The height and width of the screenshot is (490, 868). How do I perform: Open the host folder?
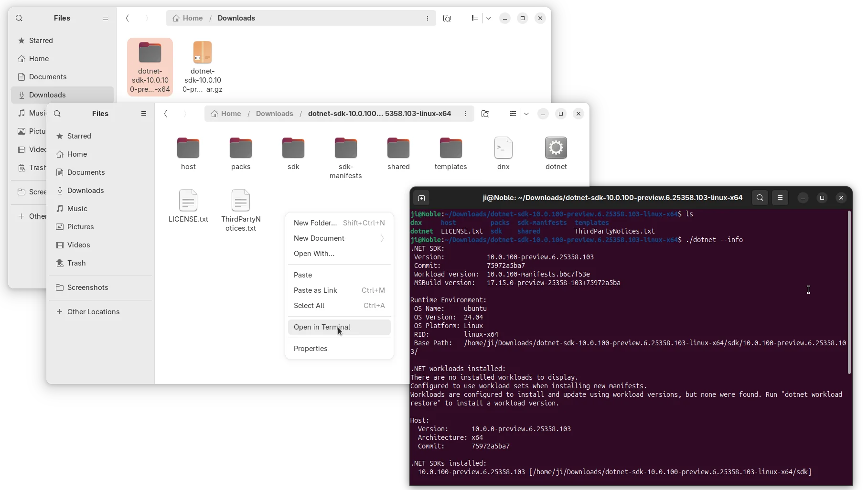188,154
